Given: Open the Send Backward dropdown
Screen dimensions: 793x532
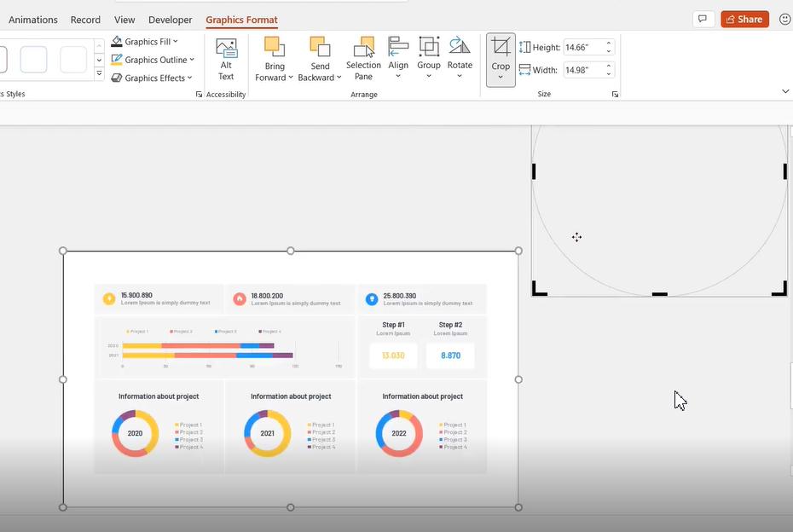Looking at the screenshot, I should [x=338, y=76].
